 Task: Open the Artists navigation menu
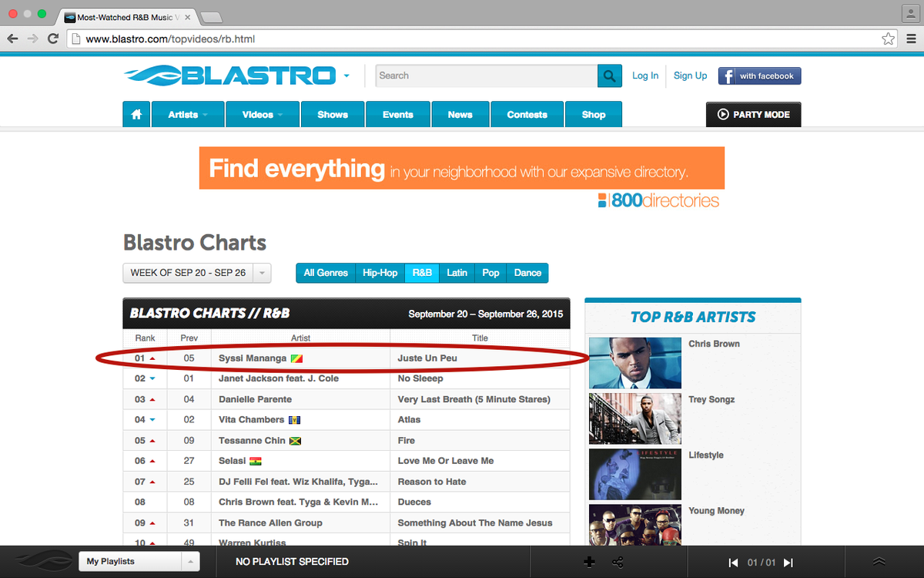pos(188,114)
